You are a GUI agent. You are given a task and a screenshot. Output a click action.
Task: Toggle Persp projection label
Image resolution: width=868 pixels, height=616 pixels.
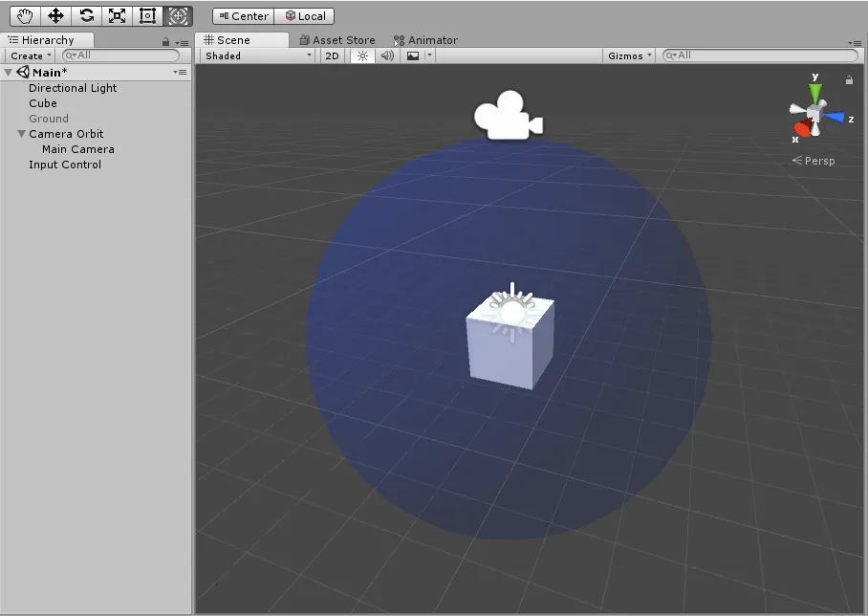[814, 161]
